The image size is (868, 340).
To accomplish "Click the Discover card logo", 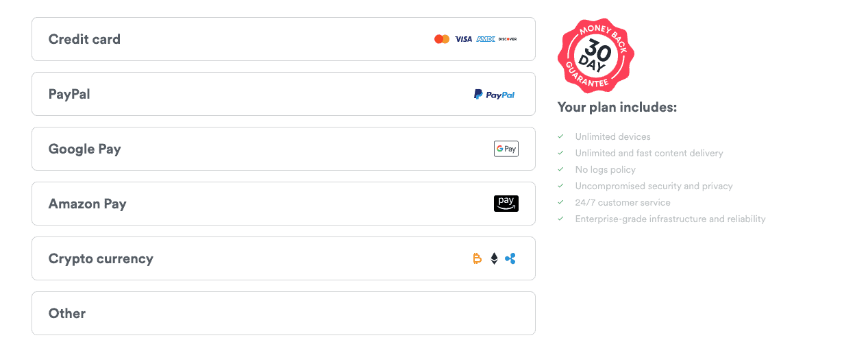I will click(508, 39).
